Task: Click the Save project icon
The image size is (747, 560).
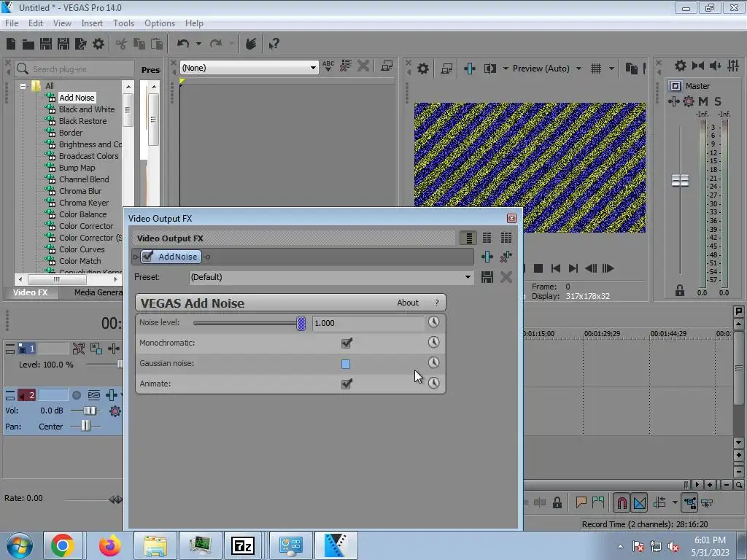Action: click(46, 44)
